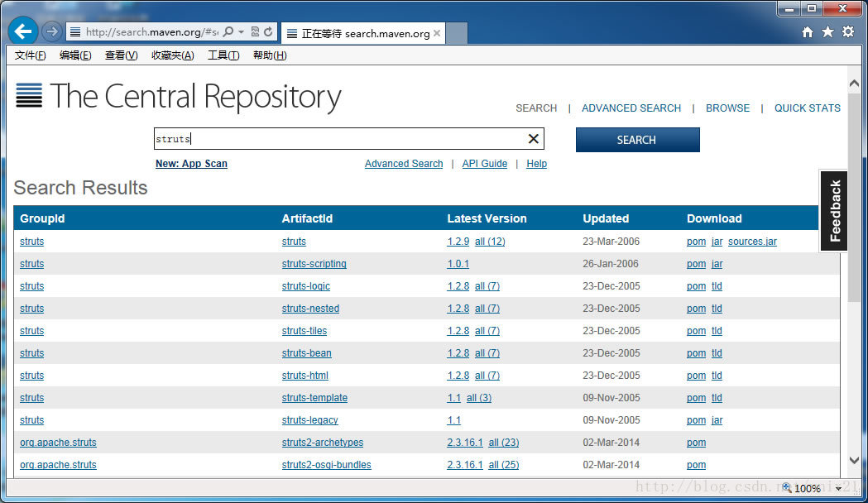Download tld for struts-logic

tap(717, 286)
